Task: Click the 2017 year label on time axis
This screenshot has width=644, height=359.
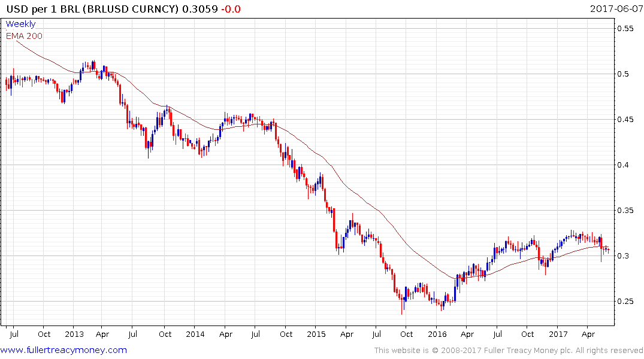Action: pyautogui.click(x=558, y=334)
